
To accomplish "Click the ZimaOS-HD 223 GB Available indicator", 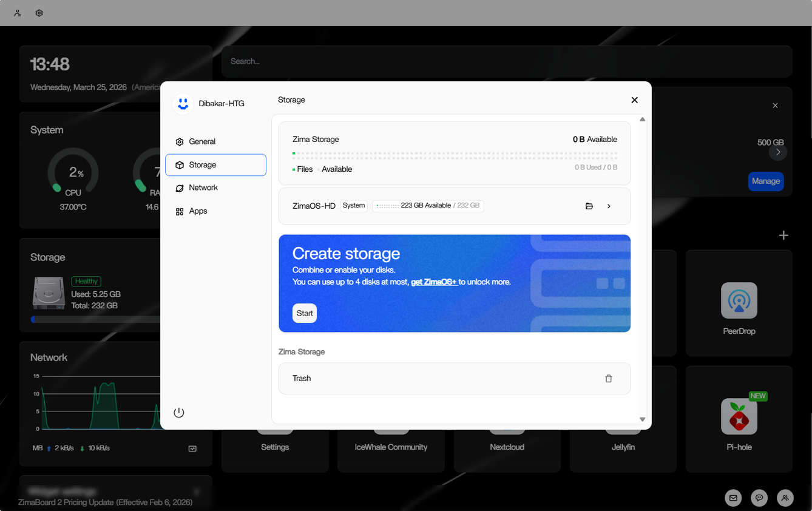I will pyautogui.click(x=428, y=206).
